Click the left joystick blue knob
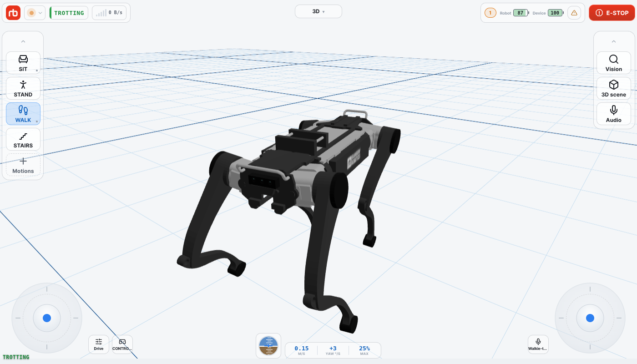Image resolution: width=637 pixels, height=364 pixels. [47, 318]
